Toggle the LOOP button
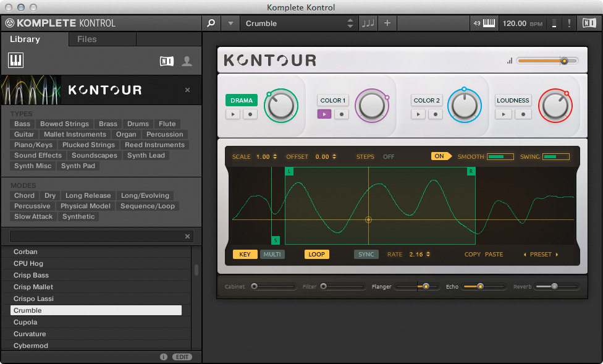The image size is (603, 364). pyautogui.click(x=316, y=255)
